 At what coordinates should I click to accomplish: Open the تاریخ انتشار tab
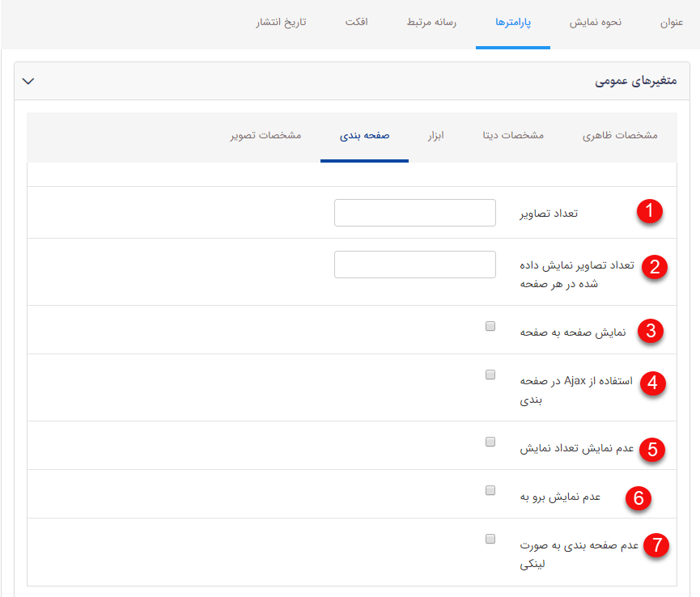click(x=279, y=24)
